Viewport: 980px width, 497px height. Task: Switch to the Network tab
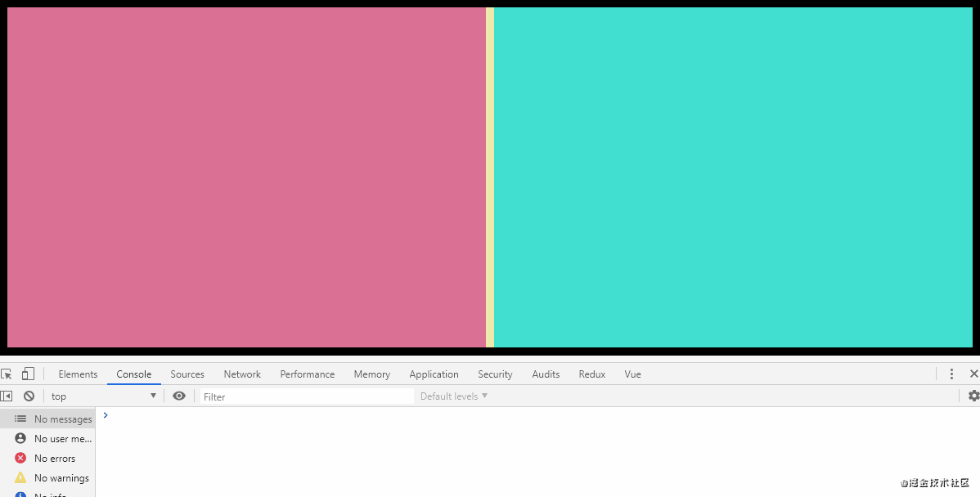(242, 374)
